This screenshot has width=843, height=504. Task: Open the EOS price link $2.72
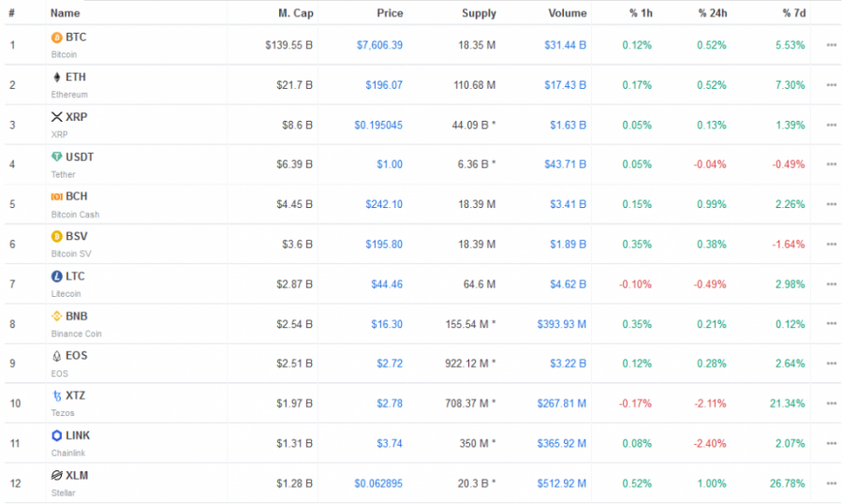point(390,363)
